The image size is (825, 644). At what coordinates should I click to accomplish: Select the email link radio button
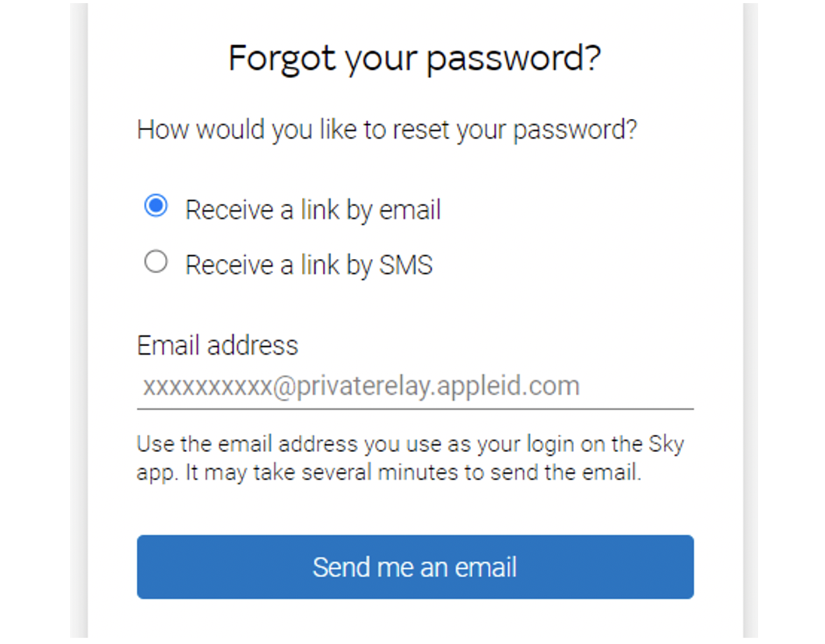pos(156,207)
